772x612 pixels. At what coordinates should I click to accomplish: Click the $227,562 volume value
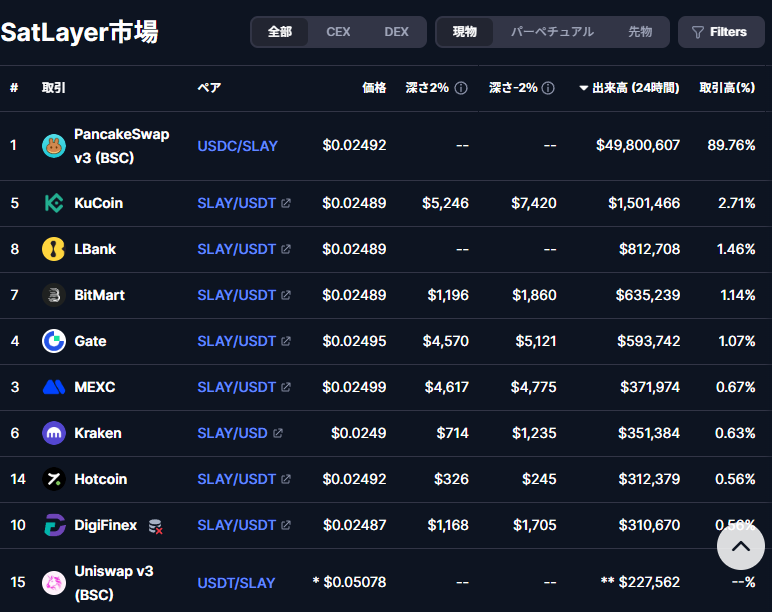(x=649, y=582)
